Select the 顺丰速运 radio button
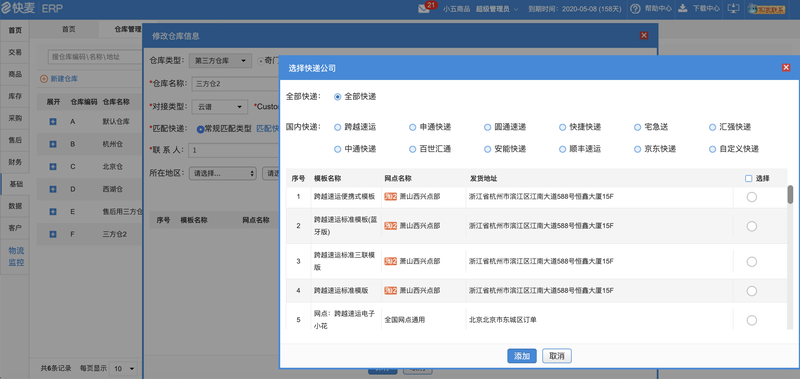The width and height of the screenshot is (800, 379). pyautogui.click(x=562, y=149)
